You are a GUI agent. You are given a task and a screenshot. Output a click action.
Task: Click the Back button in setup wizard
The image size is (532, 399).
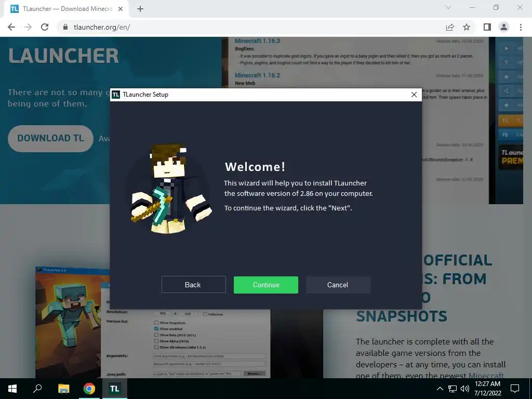(193, 285)
